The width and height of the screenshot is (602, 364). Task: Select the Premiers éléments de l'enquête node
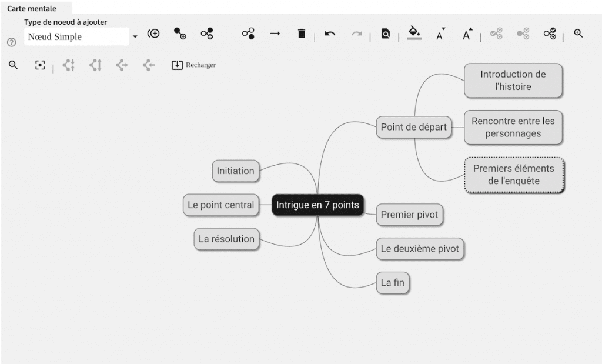514,175
